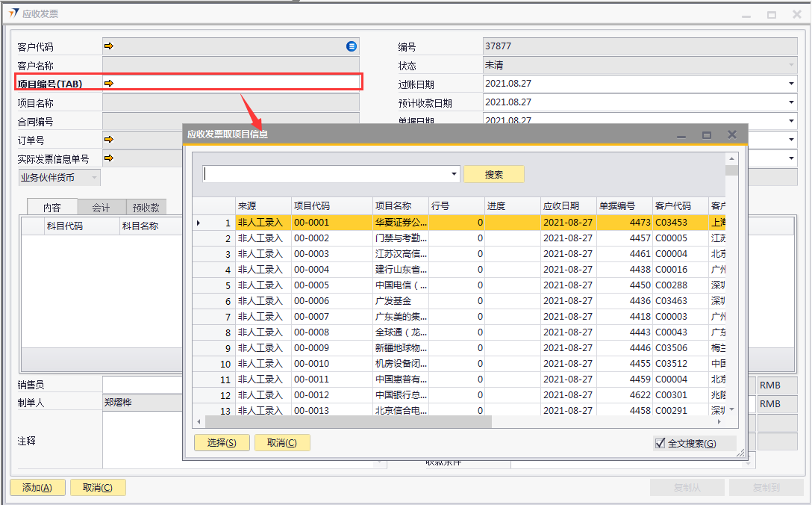Click the orange arrow beside 订单号
The width and height of the screenshot is (812, 505).
pos(109,139)
